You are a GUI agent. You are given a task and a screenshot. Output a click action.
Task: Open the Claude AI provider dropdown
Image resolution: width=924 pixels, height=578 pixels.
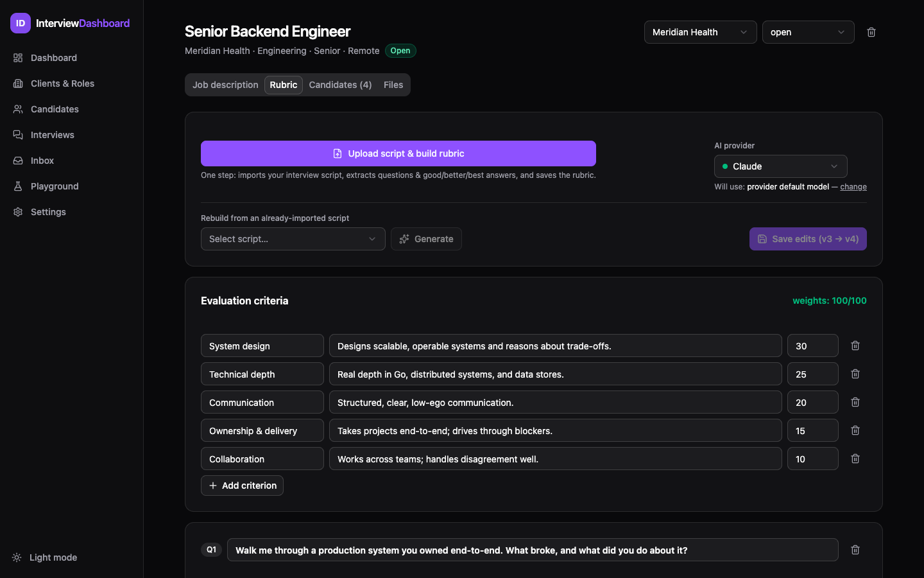click(781, 166)
